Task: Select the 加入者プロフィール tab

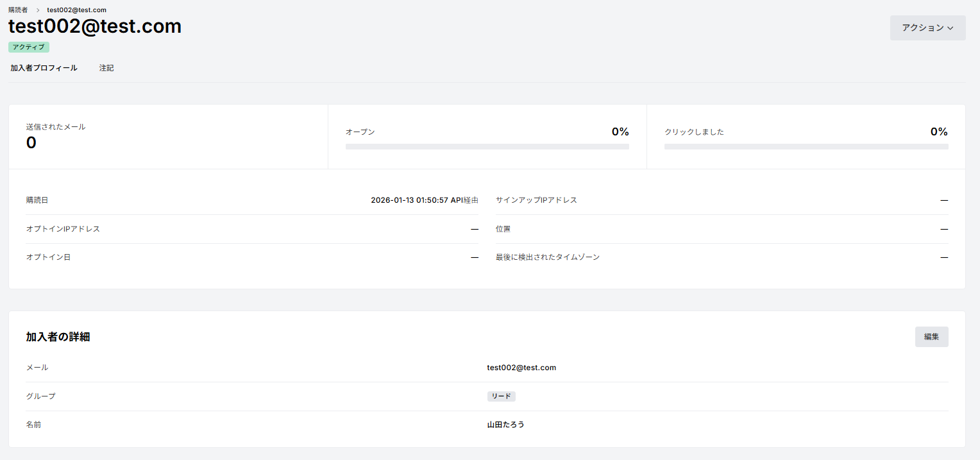Action: [44, 68]
